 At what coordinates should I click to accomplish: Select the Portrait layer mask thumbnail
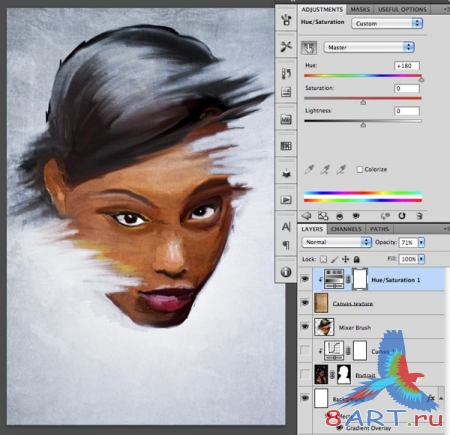point(344,374)
